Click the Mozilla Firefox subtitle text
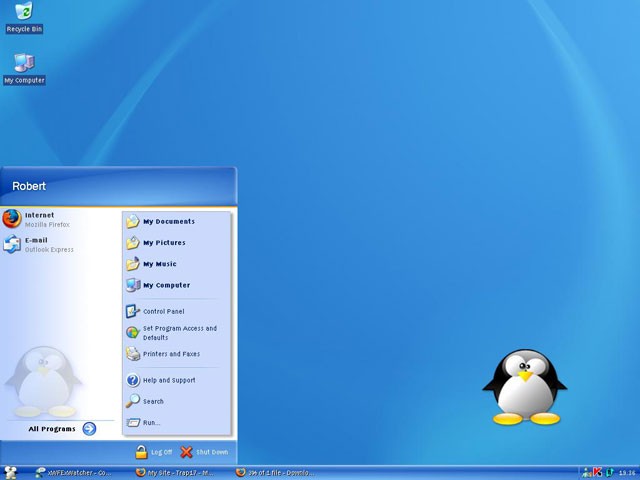Viewport: 640px width, 480px height. (x=47, y=224)
